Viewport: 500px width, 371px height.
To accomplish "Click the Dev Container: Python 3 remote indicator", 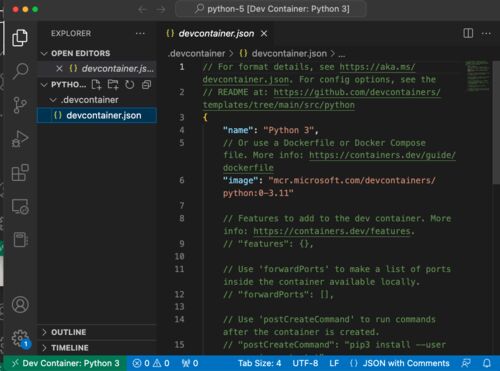I will pos(65,363).
